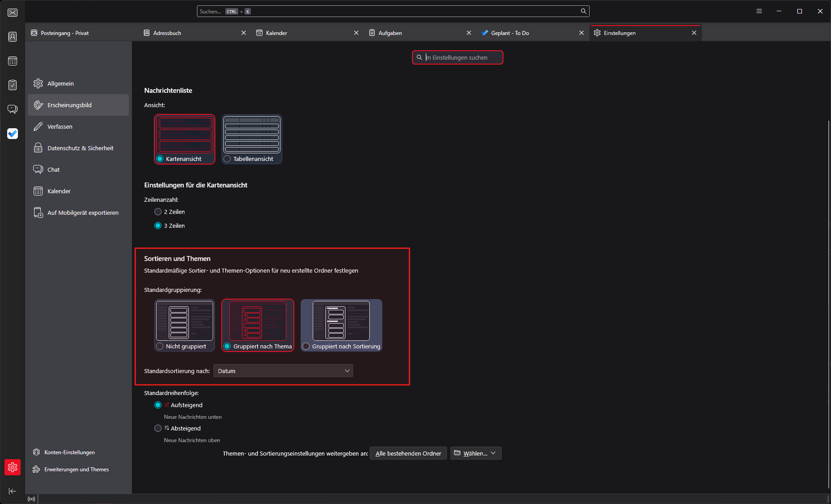Select the Einstellungen tab
Image resolution: width=831 pixels, height=504 pixels.
pos(646,33)
